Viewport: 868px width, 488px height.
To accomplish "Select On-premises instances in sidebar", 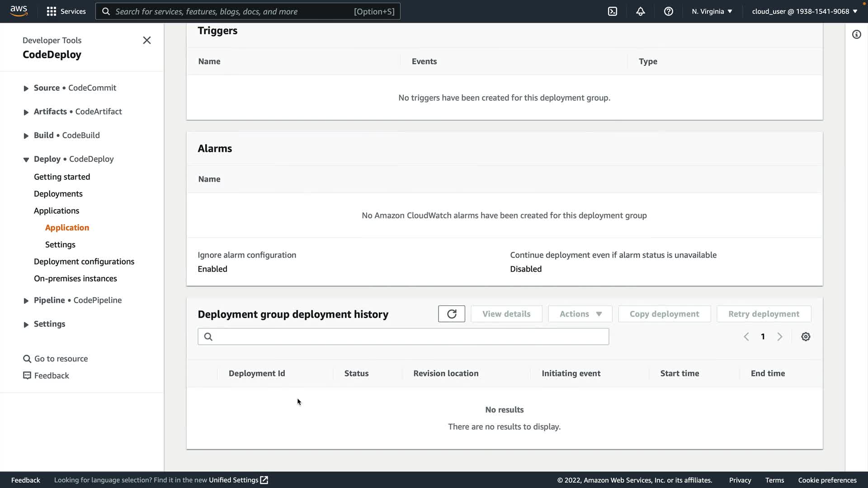I will click(x=75, y=279).
